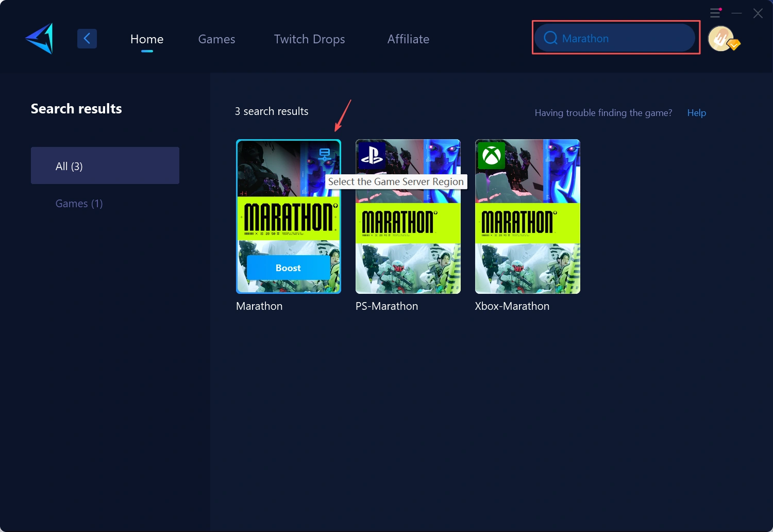
Task: Click the Xbox icon on the Xbox-Marathon card
Action: (492, 156)
